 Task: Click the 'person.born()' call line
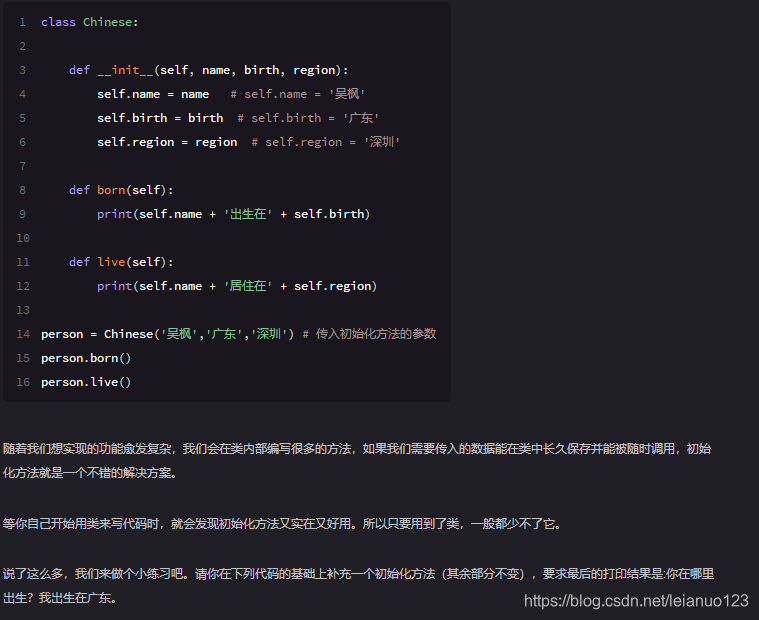86,358
